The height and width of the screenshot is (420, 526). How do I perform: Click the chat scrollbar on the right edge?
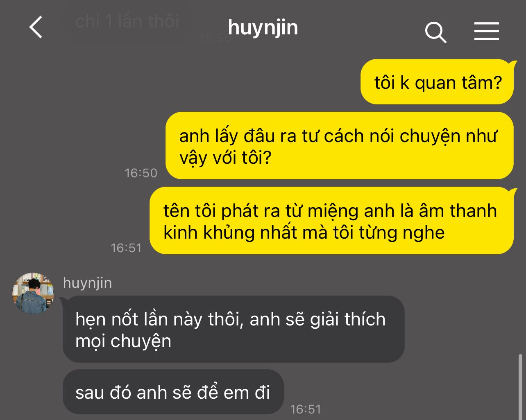click(x=520, y=387)
